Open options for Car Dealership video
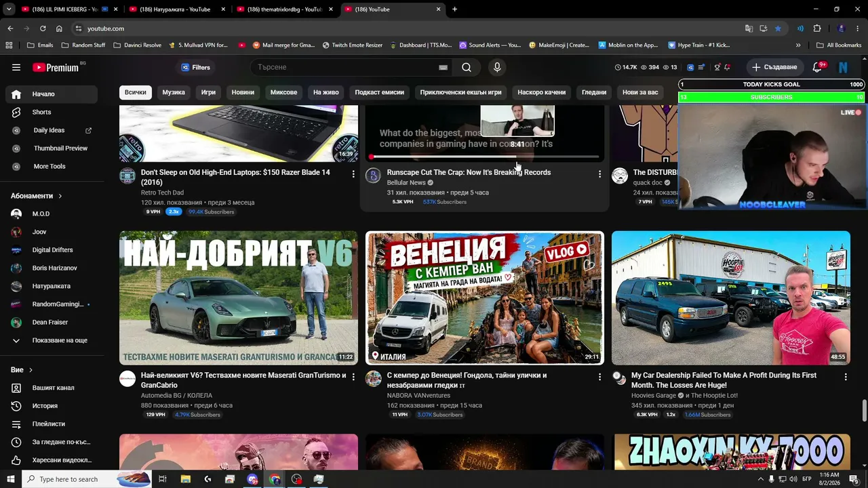Screen dimensions: 868x488 [845, 377]
